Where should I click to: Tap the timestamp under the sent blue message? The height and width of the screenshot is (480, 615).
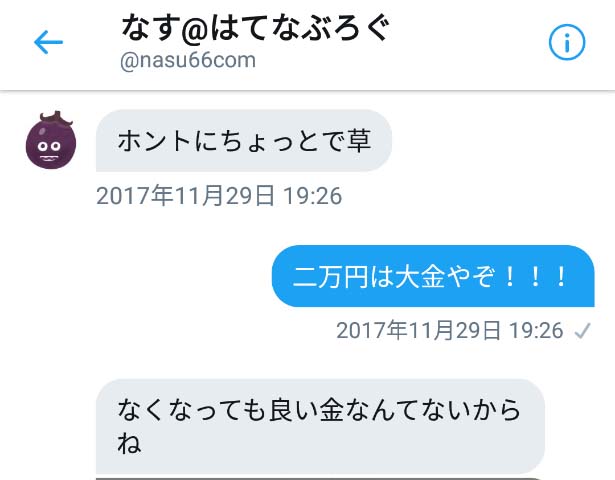click(x=449, y=330)
